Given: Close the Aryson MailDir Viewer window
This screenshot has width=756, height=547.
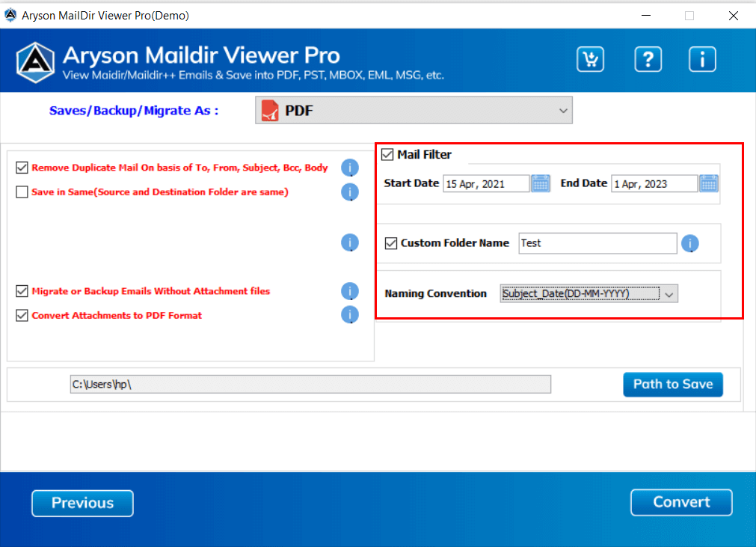Looking at the screenshot, I should (734, 16).
